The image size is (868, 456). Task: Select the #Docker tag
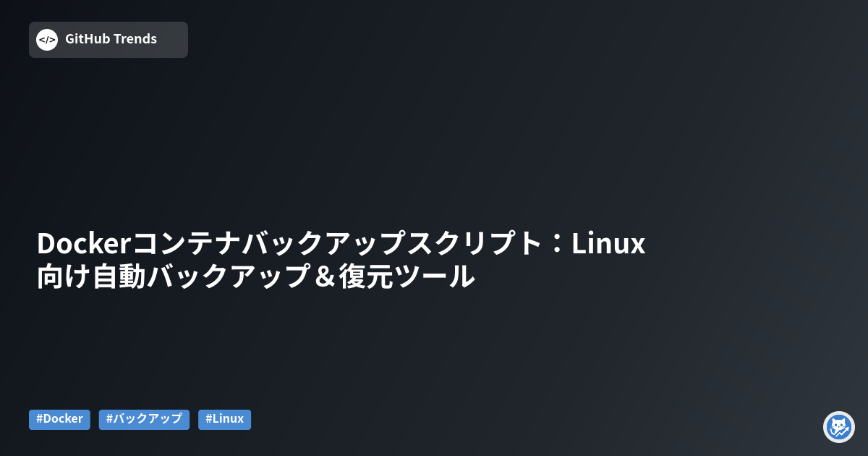coord(59,419)
